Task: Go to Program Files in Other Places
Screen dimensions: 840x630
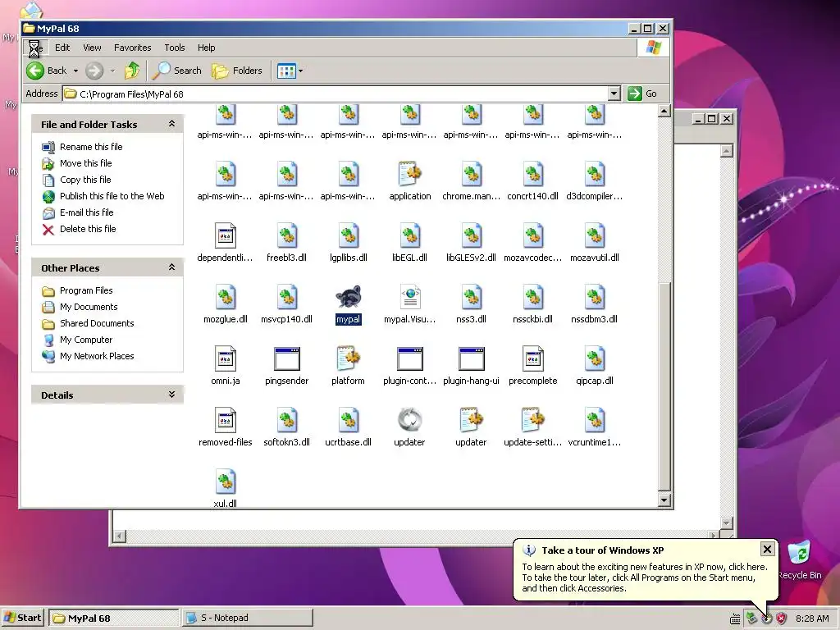Action: 86,290
